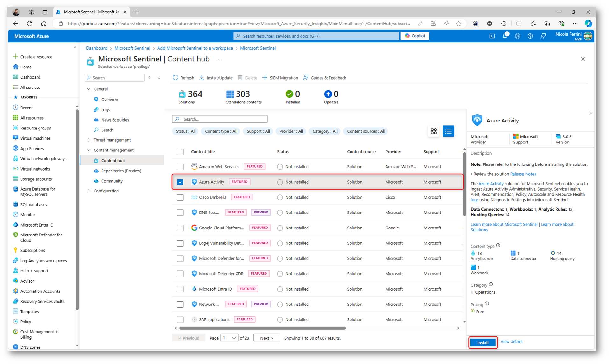The image size is (609, 364).
Task: Open Storage accounts in the sidebar
Action: [x=32, y=179]
